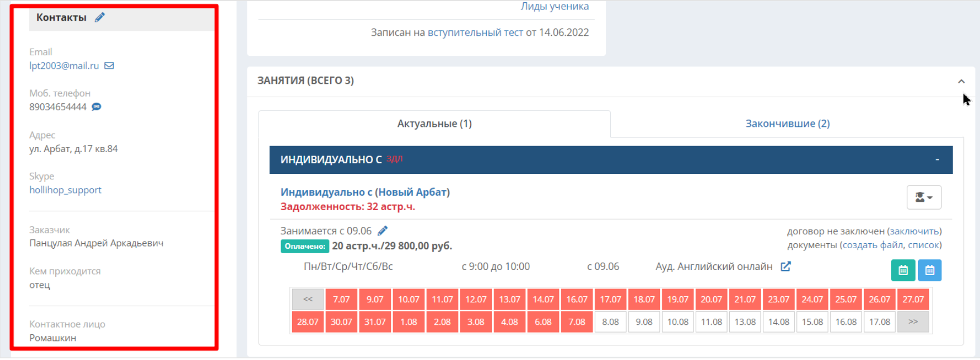The image size is (980, 360).
Task: Click the создать файл documents link
Action: [873, 245]
